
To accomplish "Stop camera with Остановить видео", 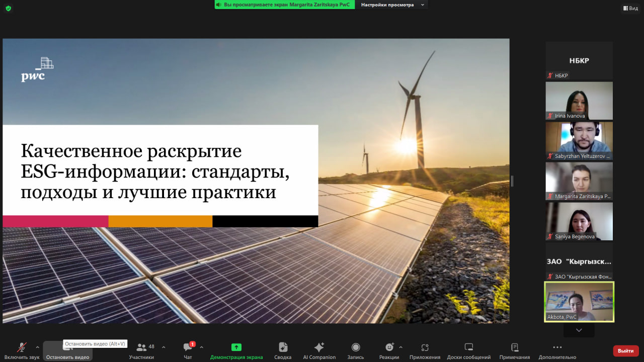I will (67, 350).
